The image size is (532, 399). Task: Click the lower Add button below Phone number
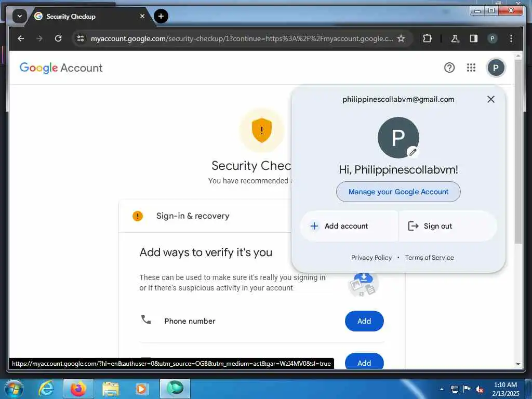[x=364, y=362]
